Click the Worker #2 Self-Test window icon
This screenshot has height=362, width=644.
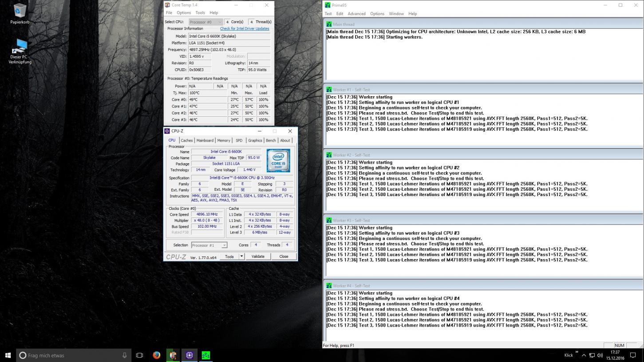(329, 155)
